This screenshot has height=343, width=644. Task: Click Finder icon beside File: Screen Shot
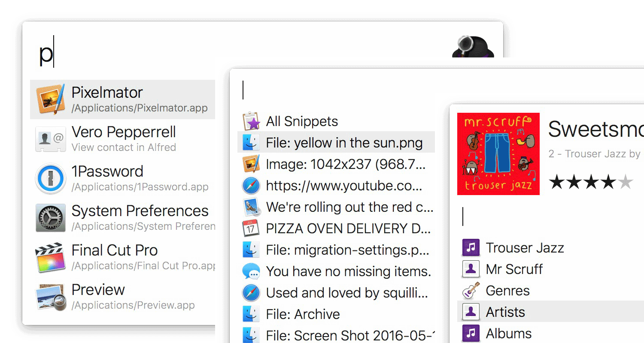[x=251, y=335]
